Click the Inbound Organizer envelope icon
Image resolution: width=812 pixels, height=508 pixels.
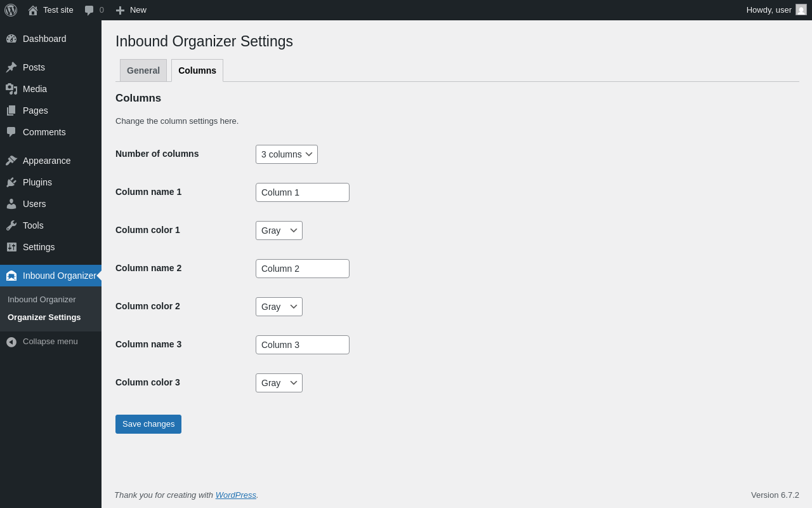(x=11, y=276)
